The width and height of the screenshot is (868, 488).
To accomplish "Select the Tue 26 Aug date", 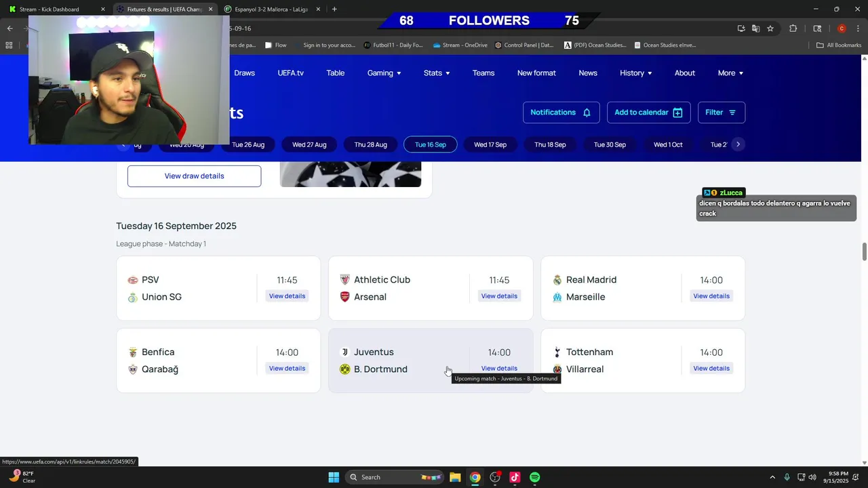I will click(x=248, y=144).
